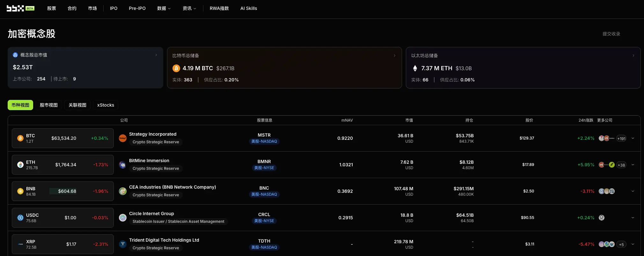Expand the CEA Industries row chevron
The height and width of the screenshot is (256, 644).
pyautogui.click(x=633, y=191)
